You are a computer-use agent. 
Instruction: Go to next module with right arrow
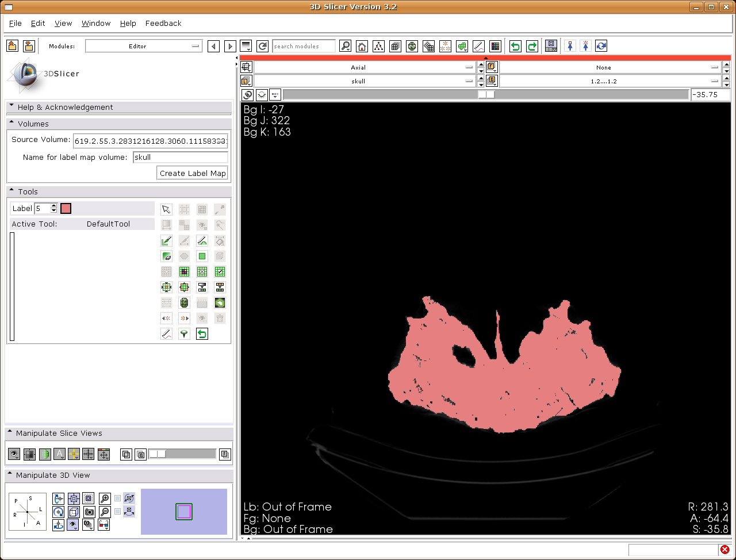click(x=230, y=46)
